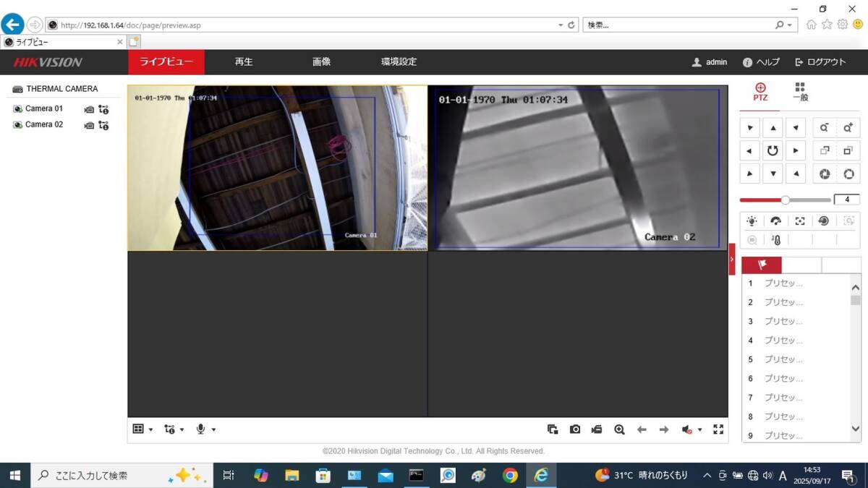Click the PTZ speed value field showing 4
868x488 pixels.
tap(847, 200)
